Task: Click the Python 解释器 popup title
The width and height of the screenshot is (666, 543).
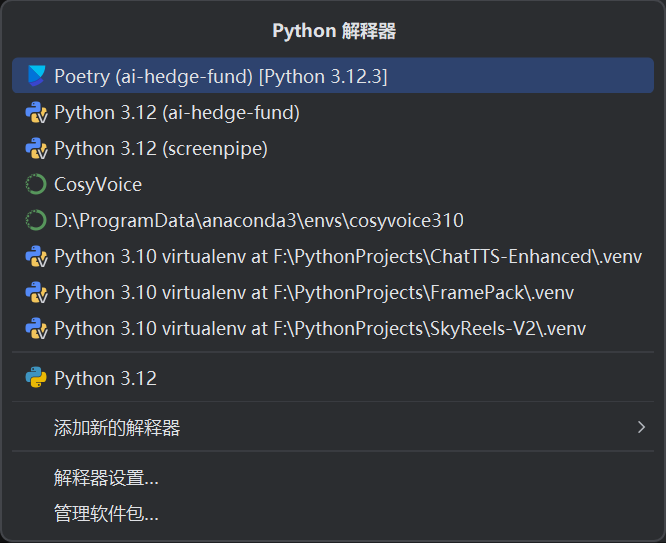Action: click(334, 31)
